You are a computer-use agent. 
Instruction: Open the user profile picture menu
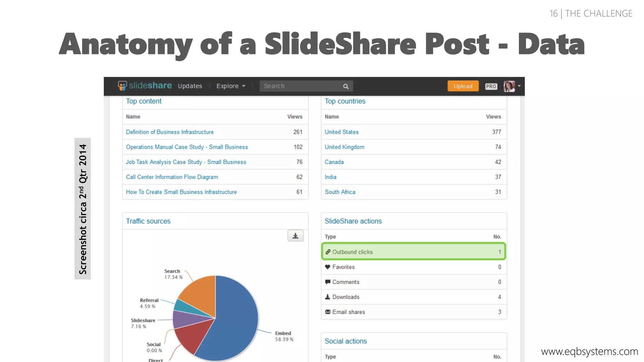[x=509, y=86]
